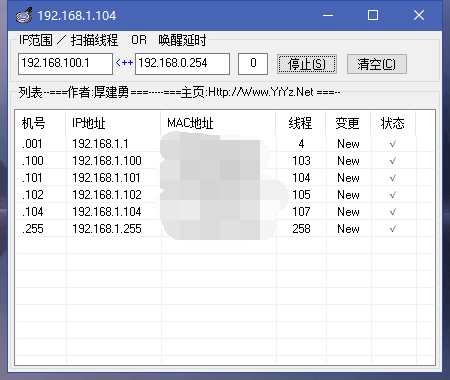Click the 变更 column header
450x380 pixels.
click(348, 123)
